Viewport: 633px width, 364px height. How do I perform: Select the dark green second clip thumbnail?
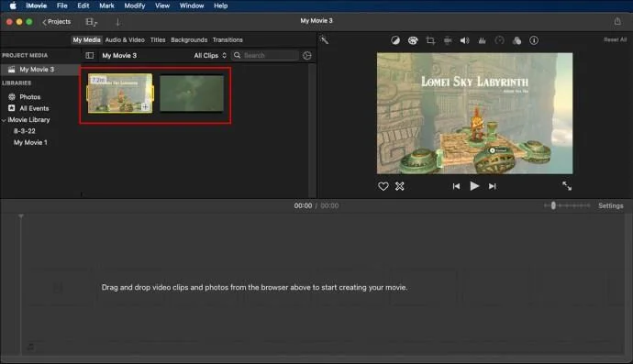click(x=192, y=94)
